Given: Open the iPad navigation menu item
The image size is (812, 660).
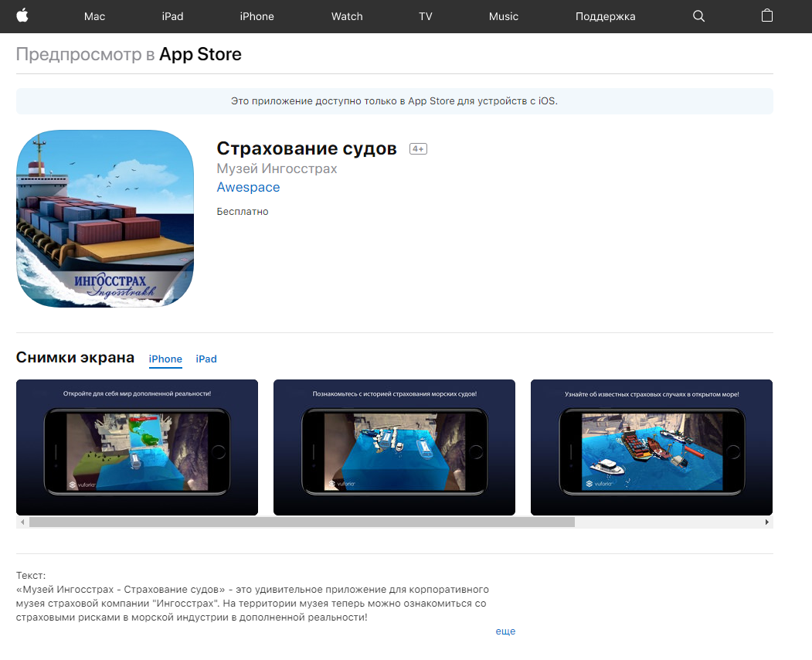Looking at the screenshot, I should coord(172,16).
